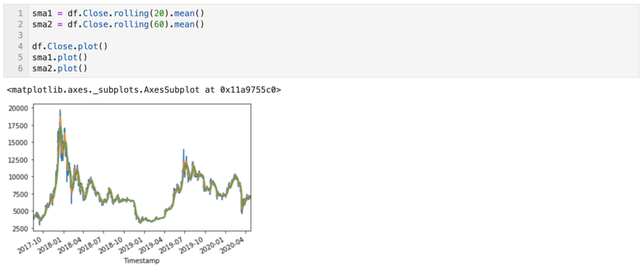Click the 15000 y-axis label
This screenshot has width=644, height=267.
(x=19, y=143)
